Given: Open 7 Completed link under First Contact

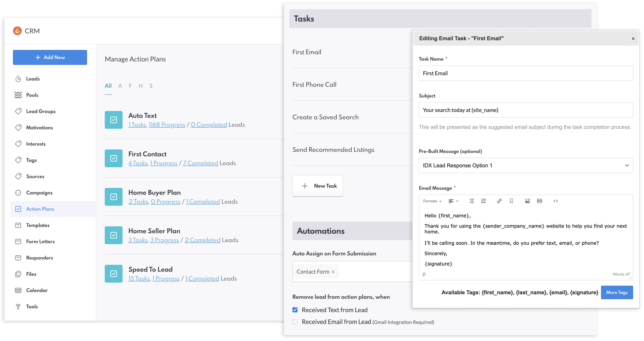Looking at the screenshot, I should (201, 163).
